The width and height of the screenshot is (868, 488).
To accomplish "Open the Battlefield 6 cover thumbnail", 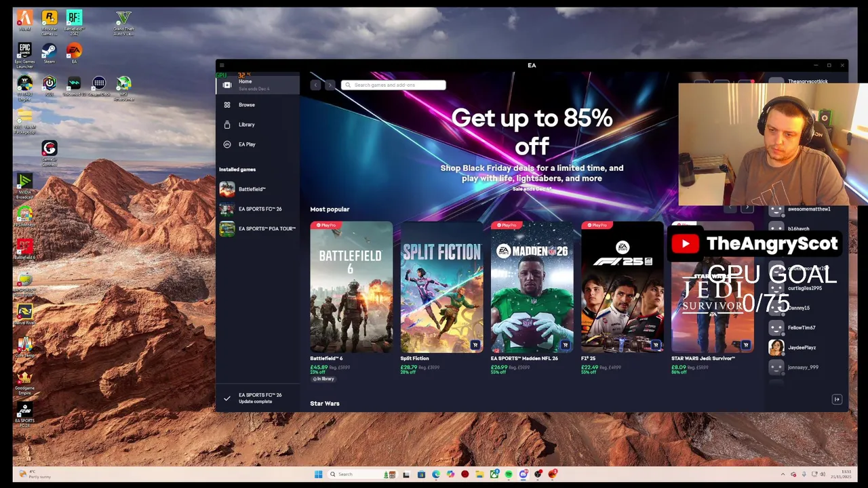I will [351, 287].
